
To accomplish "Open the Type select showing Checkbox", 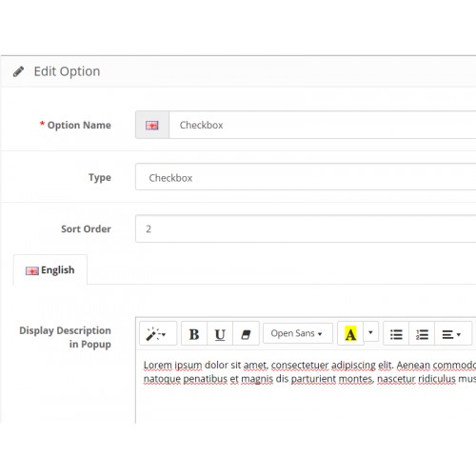I will 306,177.
